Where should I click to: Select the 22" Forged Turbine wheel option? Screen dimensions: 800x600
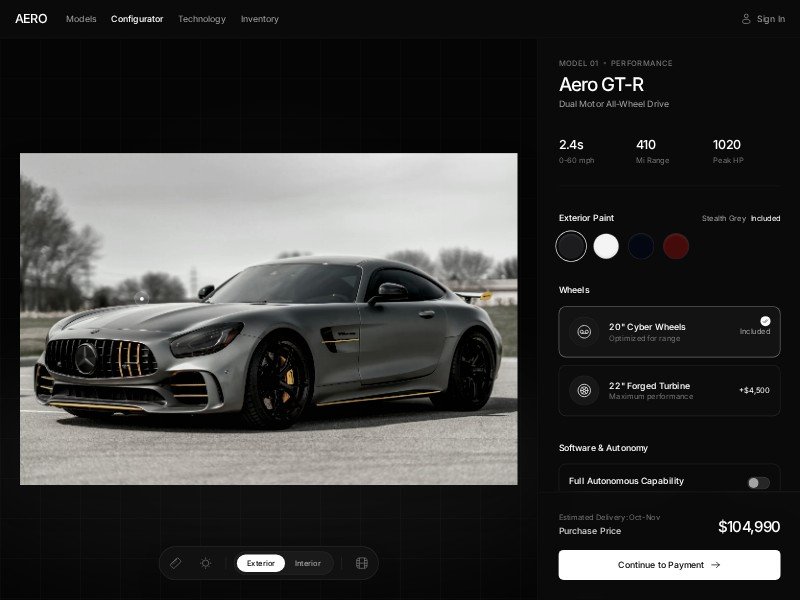(x=669, y=390)
